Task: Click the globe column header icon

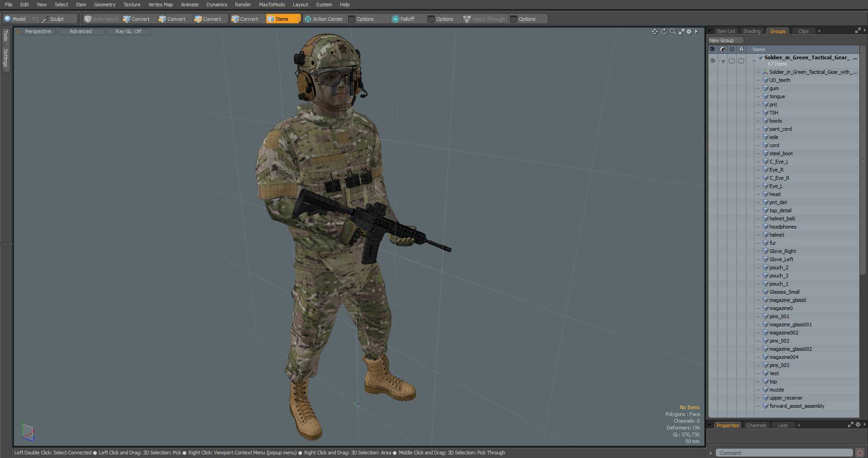Action: coord(741,49)
